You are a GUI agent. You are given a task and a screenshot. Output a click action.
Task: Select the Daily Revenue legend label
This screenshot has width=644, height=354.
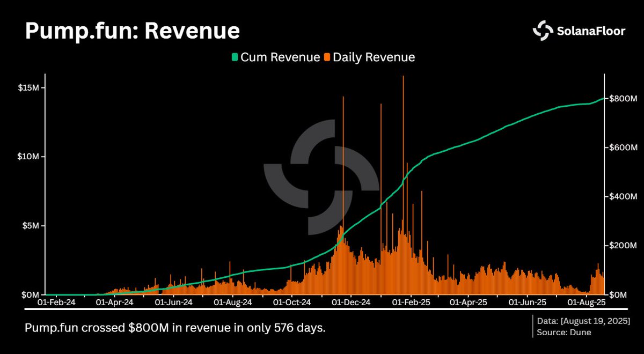[374, 57]
